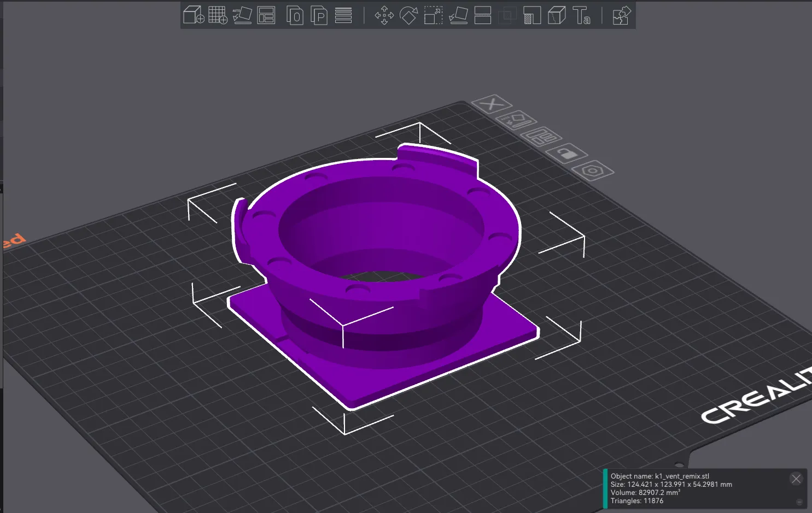
Task: Open the Seam painting tool
Action: (557, 15)
